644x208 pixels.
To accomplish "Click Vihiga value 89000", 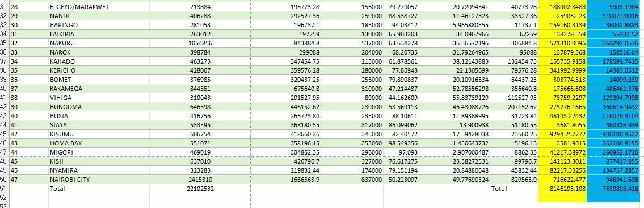I will click(352, 97).
